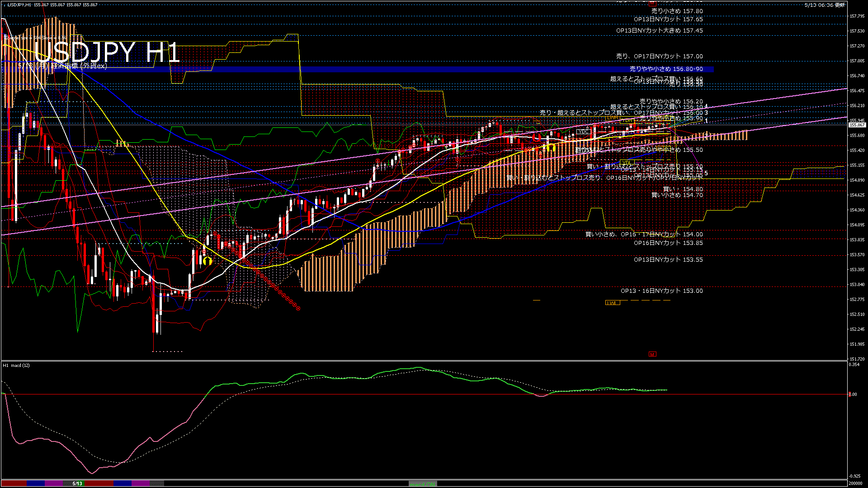This screenshot has height=488, width=868.
Task: Click the red M marker box
Action: point(652,354)
